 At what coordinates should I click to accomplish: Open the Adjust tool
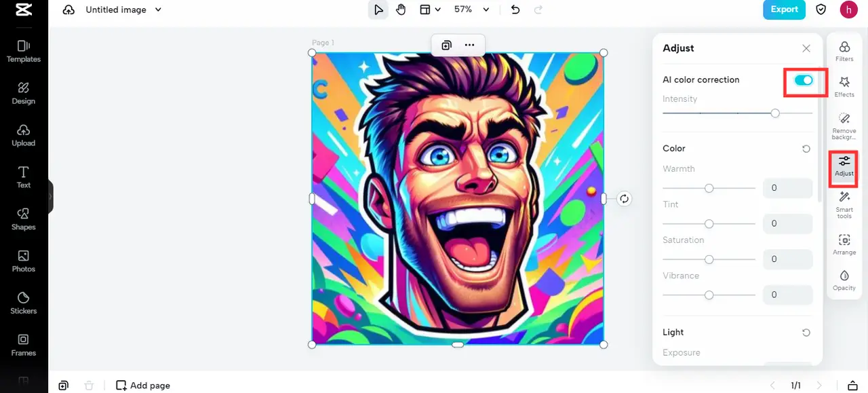(844, 166)
